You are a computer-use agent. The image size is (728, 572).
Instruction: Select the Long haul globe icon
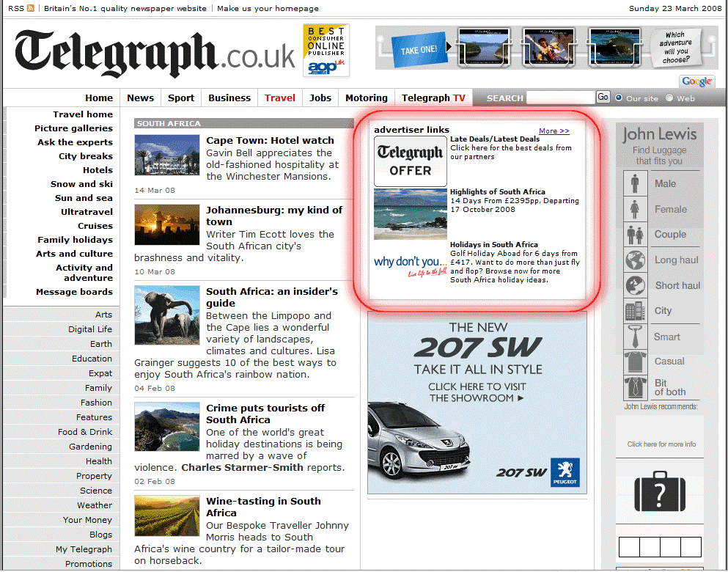click(x=635, y=260)
